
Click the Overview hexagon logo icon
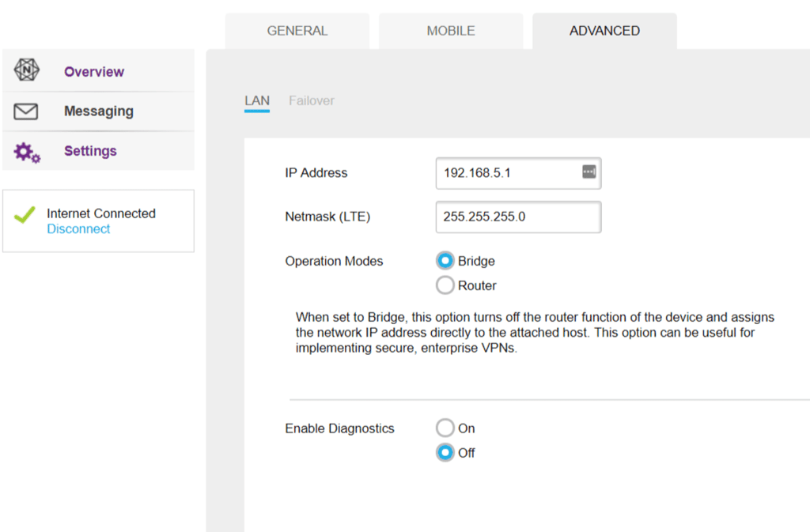[x=26, y=70]
